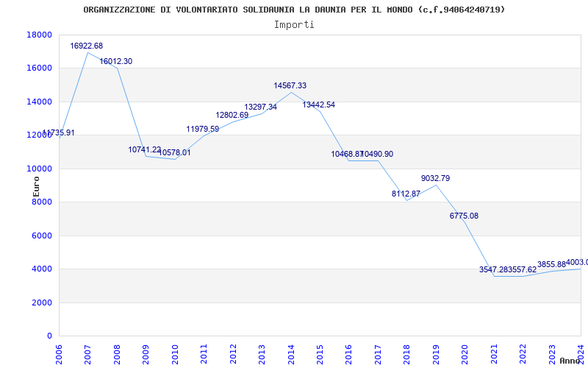Viewport: 588px width, 368px height.
Task: Click the 10000 y-axis tick label
Action: pyautogui.click(x=40, y=169)
